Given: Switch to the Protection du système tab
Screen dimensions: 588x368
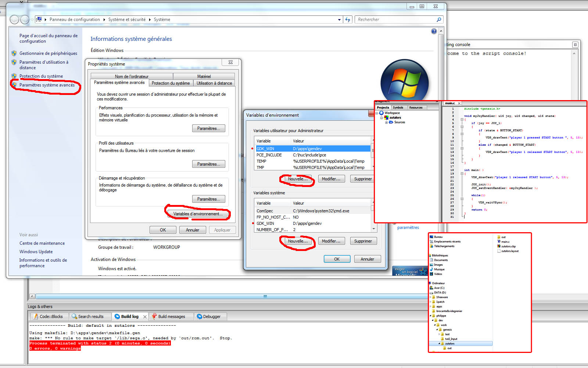Looking at the screenshot, I should (171, 83).
